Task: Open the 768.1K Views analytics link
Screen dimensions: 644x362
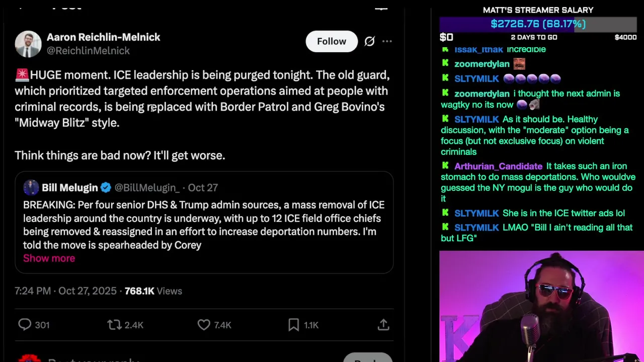Action: (153, 291)
